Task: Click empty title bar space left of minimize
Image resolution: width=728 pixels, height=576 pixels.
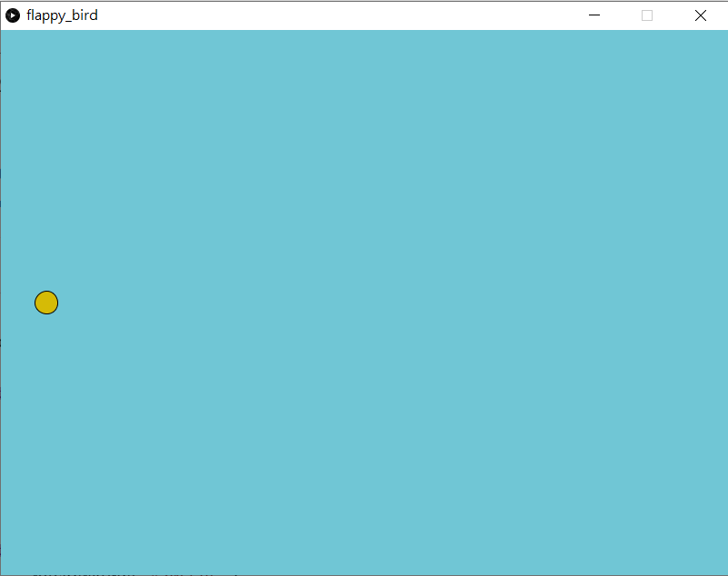Action: pyautogui.click(x=364, y=15)
